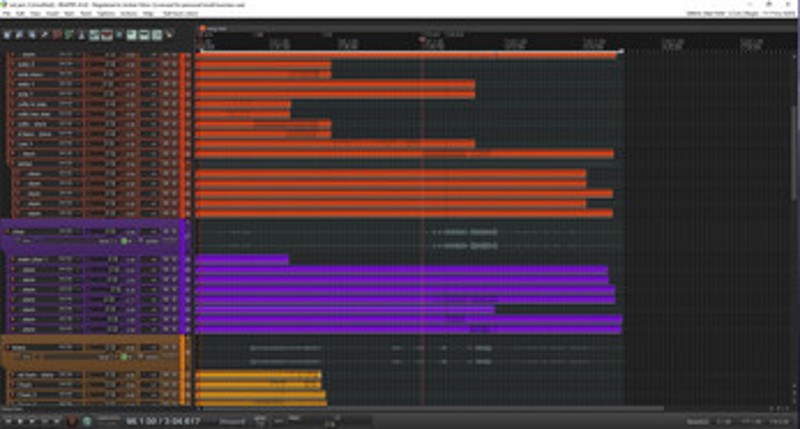
Task: Toggle the ripple editing toolbar icon
Action: [119, 35]
